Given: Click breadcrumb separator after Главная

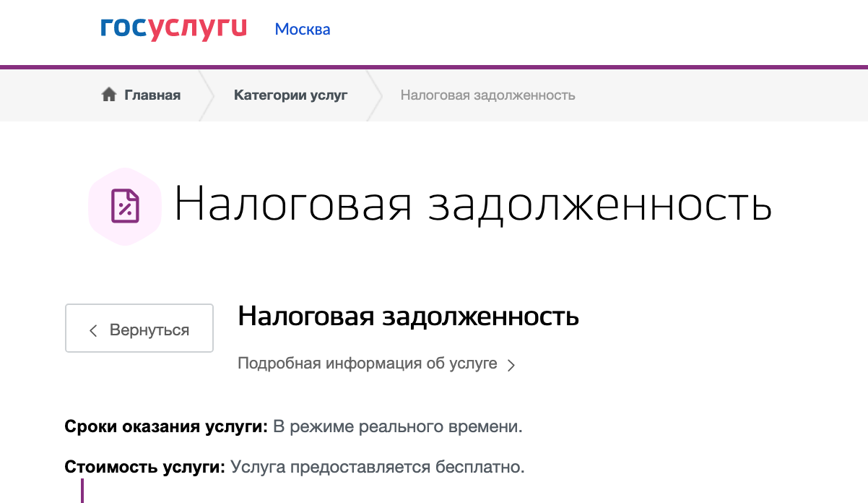Looking at the screenshot, I should tap(206, 95).
